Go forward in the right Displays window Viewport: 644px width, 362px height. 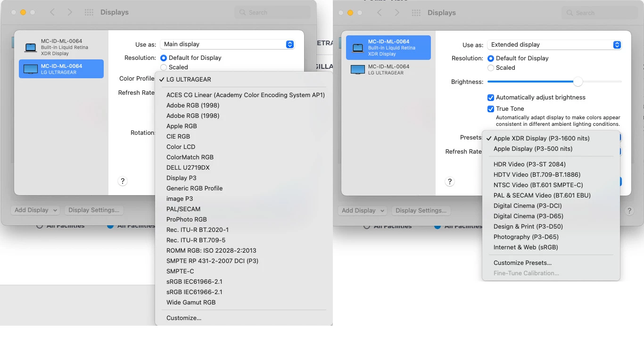point(397,13)
